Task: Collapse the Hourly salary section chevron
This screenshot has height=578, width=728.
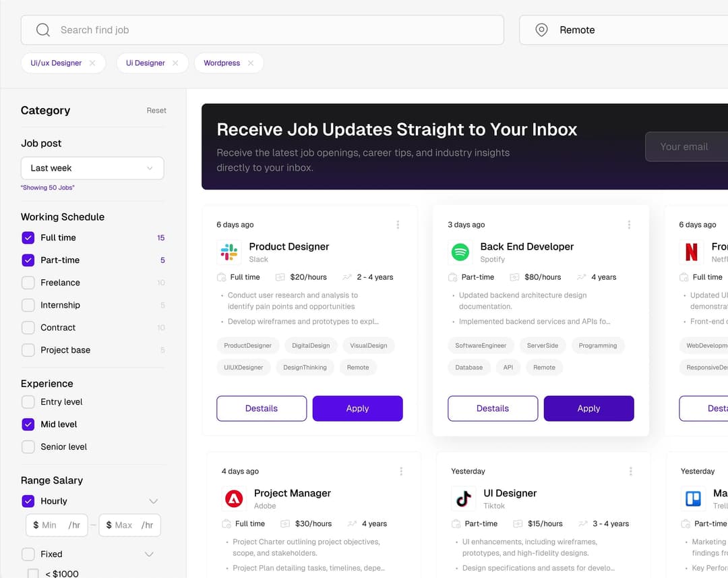Action: point(153,501)
